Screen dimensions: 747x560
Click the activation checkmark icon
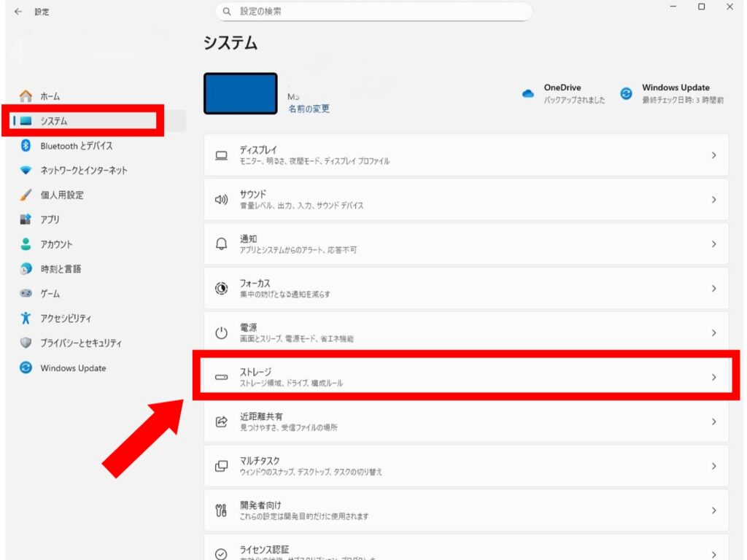(x=221, y=554)
